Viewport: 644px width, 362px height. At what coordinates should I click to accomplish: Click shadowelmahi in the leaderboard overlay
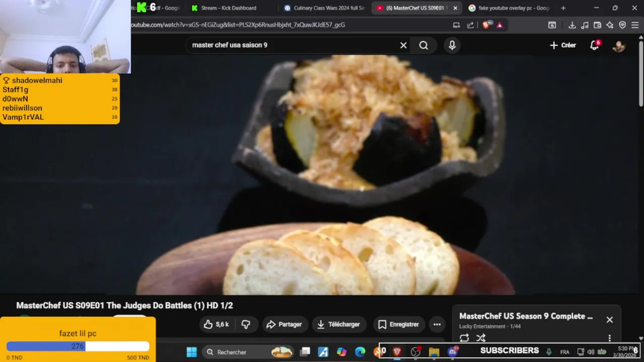click(x=37, y=80)
